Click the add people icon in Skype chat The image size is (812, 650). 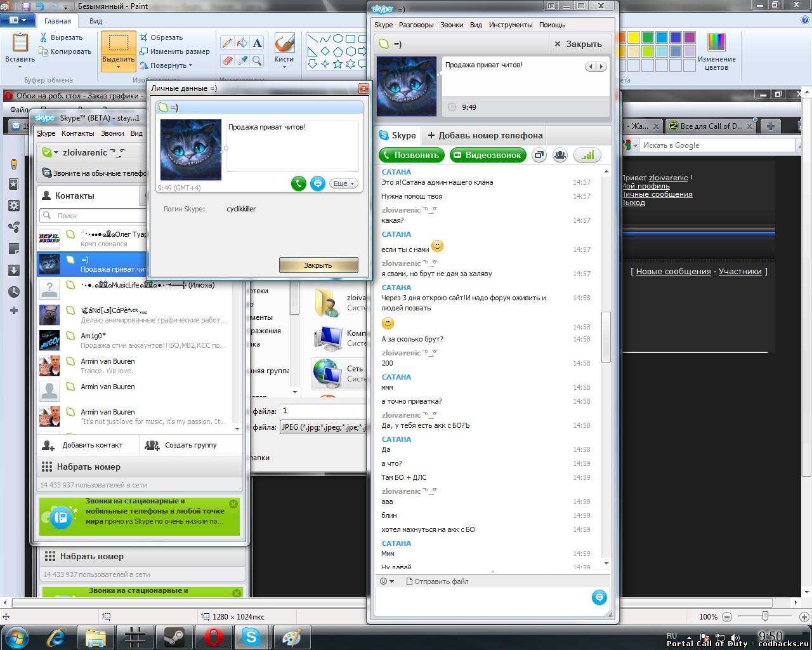[560, 155]
